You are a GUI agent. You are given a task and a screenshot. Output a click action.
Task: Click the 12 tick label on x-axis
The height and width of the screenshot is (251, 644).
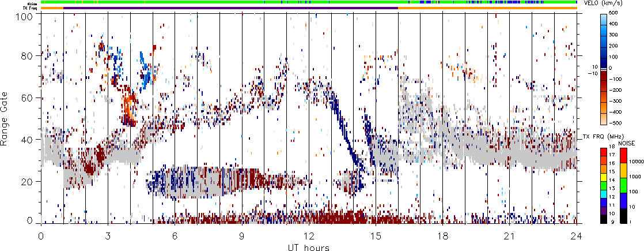[x=309, y=236]
